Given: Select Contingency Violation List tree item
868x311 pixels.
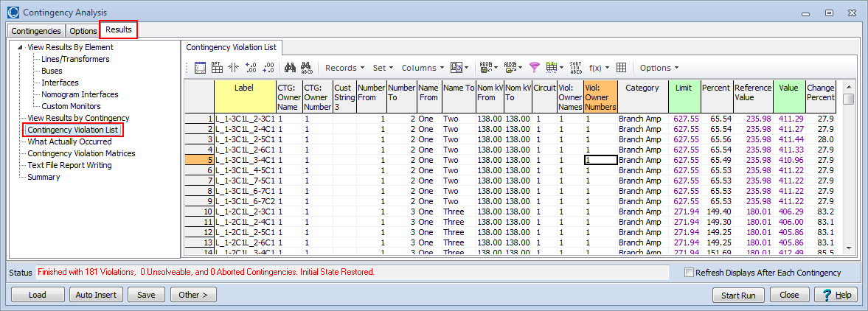Looking at the screenshot, I should (x=73, y=130).
